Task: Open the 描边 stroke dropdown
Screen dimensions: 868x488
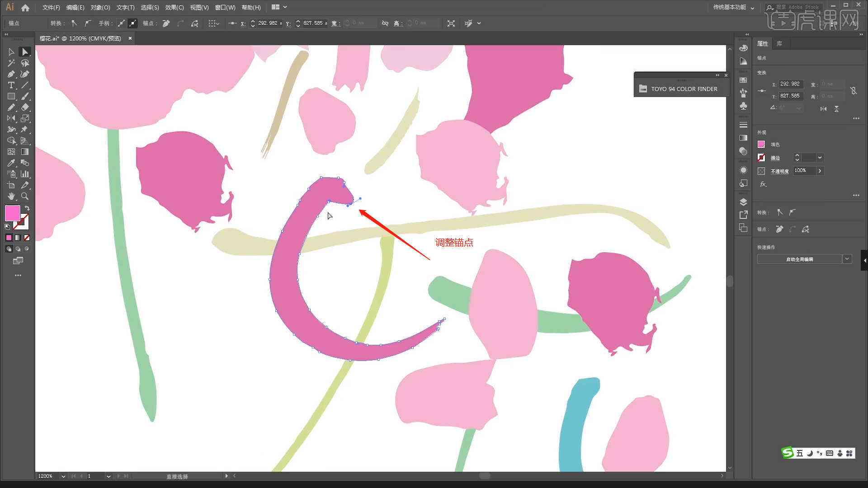Action: tap(821, 157)
